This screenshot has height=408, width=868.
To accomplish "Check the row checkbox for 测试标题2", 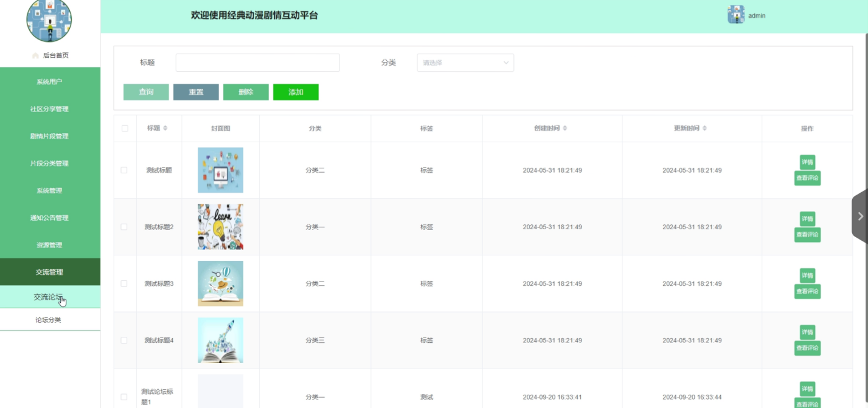I will tap(124, 227).
